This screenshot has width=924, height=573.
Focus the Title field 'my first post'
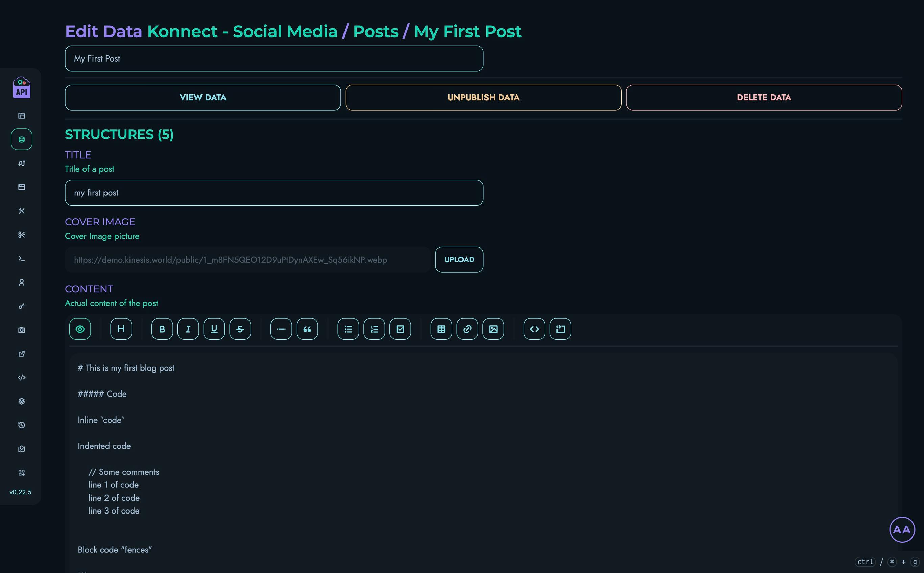click(274, 193)
